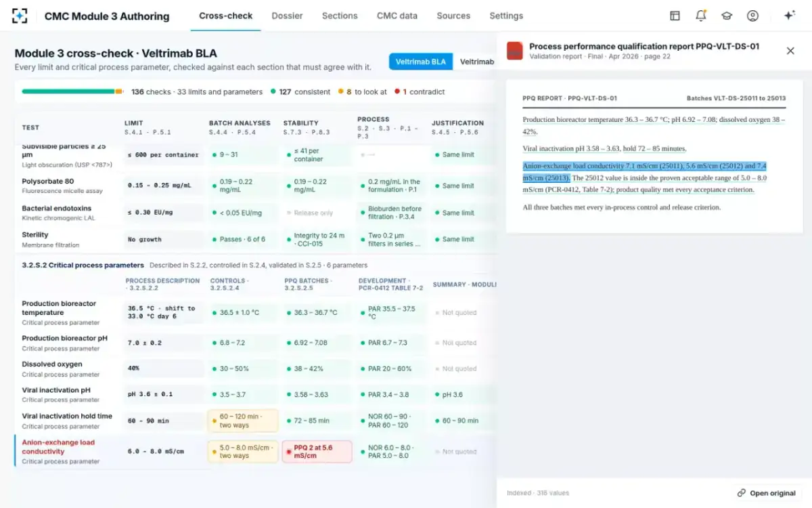Click Passes · 6 of 6 cell
The image size is (812, 508).
[x=243, y=239]
